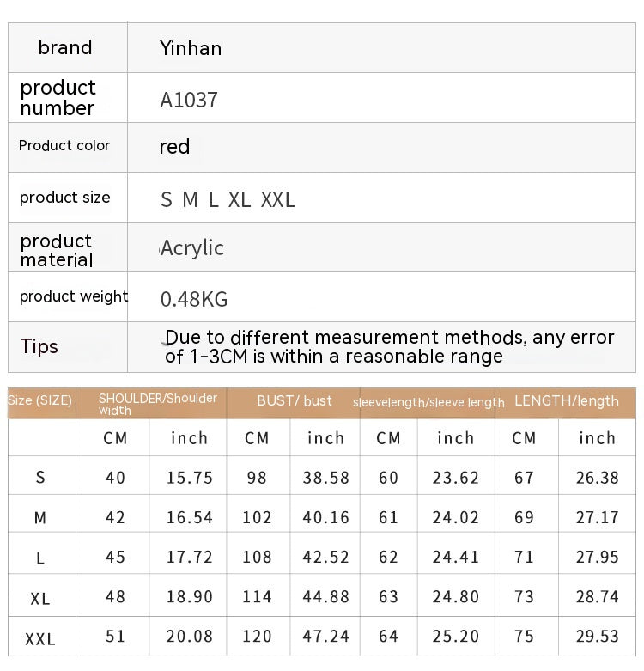Screen dimensions: 644x671
Task: Select the sleeve length column header
Action: point(428,402)
